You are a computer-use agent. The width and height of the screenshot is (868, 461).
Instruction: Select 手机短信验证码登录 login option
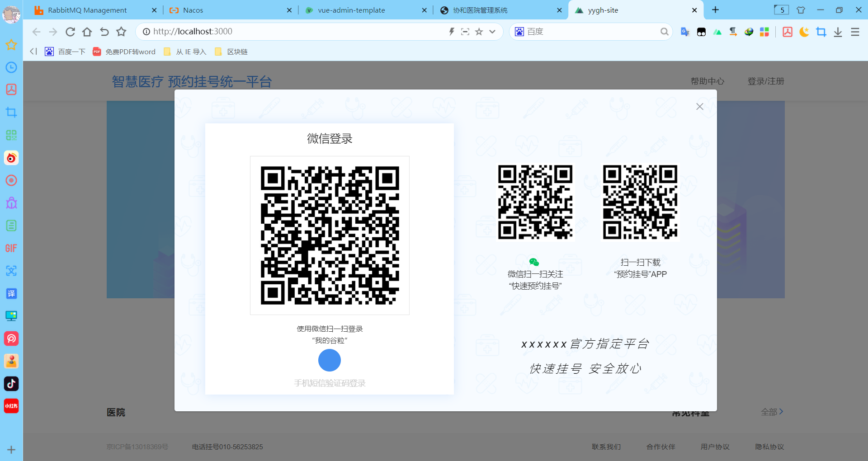coord(329,383)
